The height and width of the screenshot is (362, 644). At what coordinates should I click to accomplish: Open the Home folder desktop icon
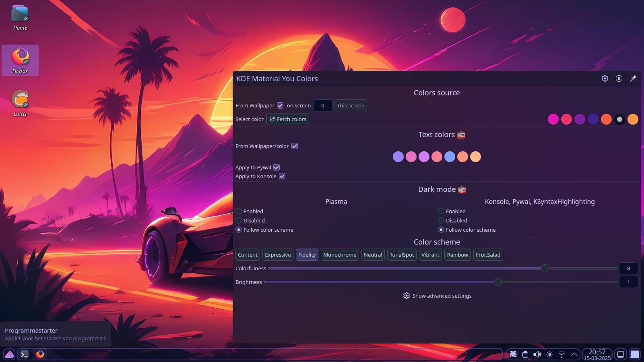tap(20, 18)
